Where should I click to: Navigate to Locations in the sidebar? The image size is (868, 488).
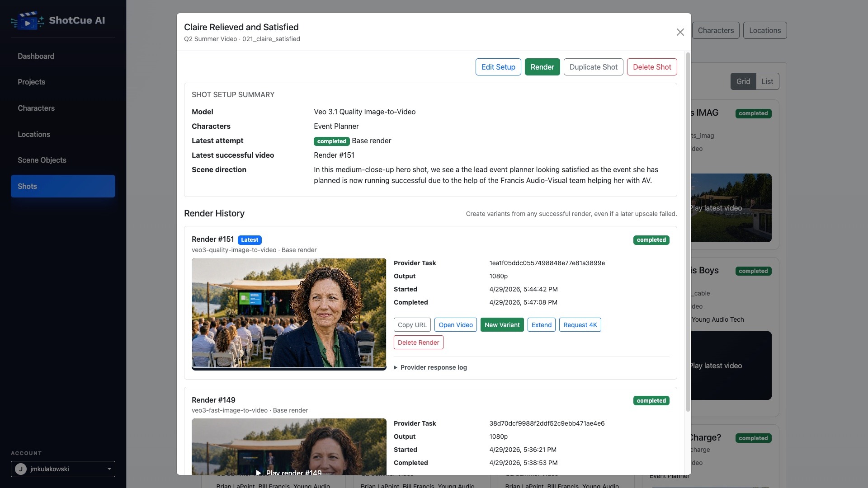tap(63, 134)
